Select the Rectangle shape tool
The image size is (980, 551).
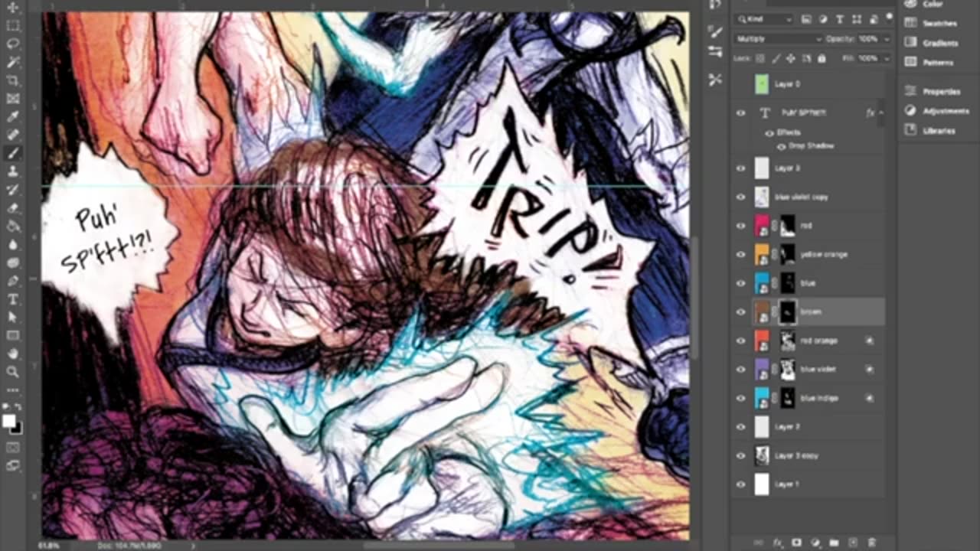(x=13, y=335)
